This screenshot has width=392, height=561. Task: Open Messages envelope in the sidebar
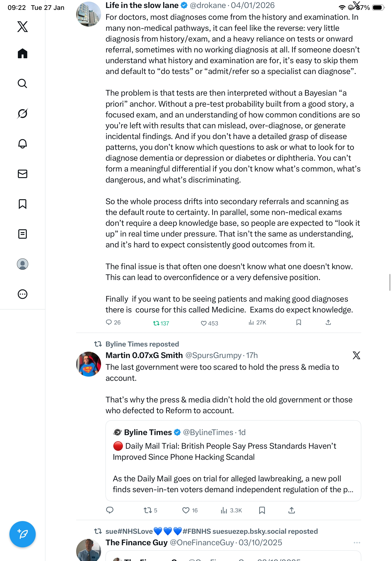pos(23,174)
